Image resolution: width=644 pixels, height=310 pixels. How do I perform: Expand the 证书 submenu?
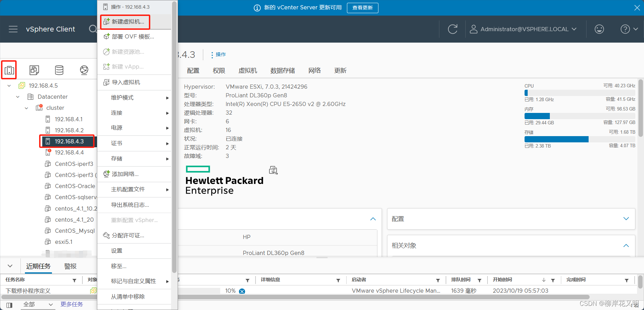(x=134, y=143)
